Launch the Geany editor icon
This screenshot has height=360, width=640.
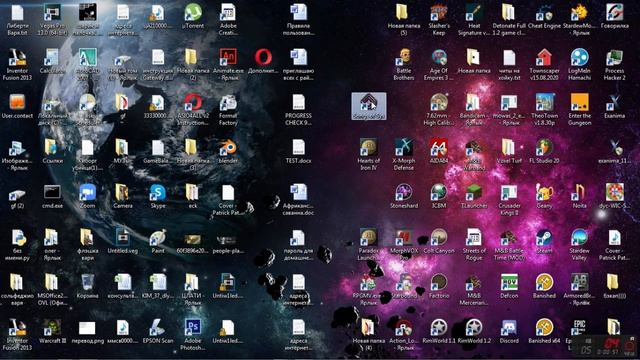pos(544,196)
